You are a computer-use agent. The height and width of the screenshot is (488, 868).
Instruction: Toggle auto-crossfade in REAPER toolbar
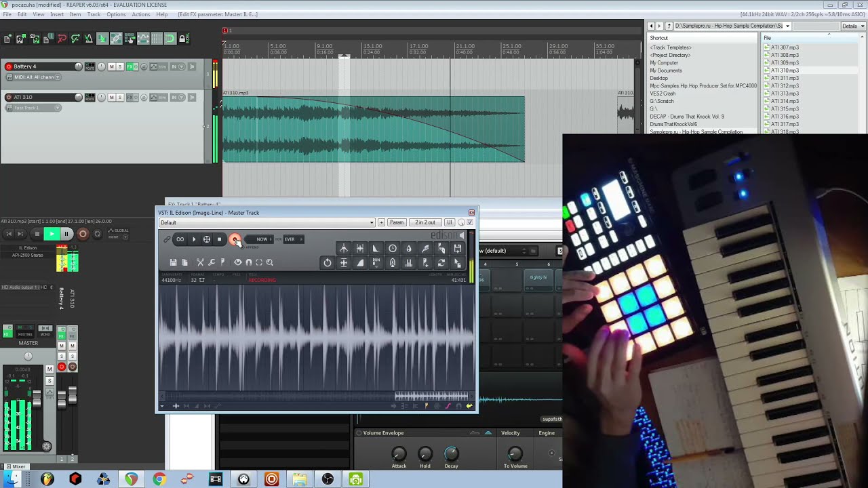[102, 39]
